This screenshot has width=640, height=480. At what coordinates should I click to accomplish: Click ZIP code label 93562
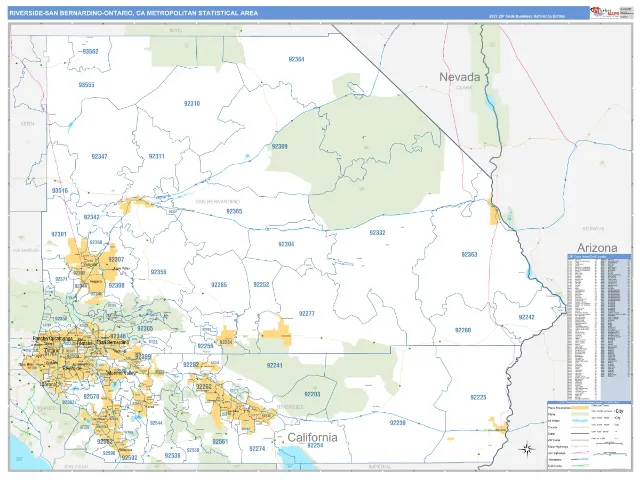point(90,51)
